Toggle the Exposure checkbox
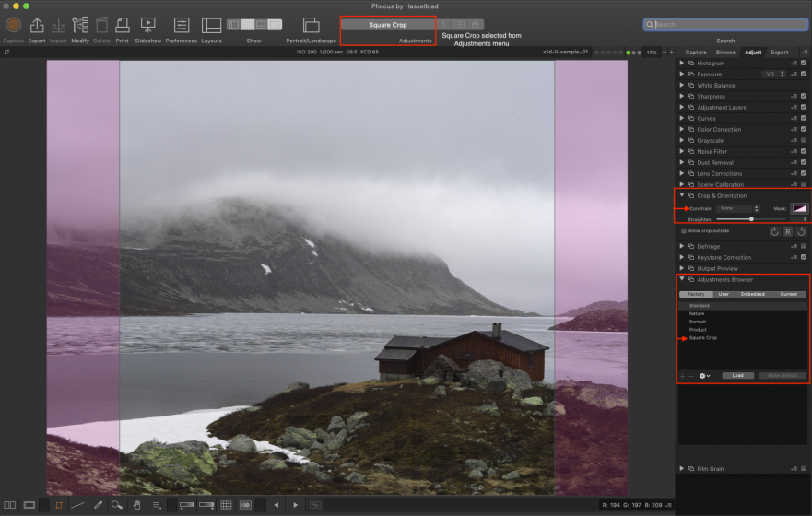The width and height of the screenshot is (812, 516). 804,74
